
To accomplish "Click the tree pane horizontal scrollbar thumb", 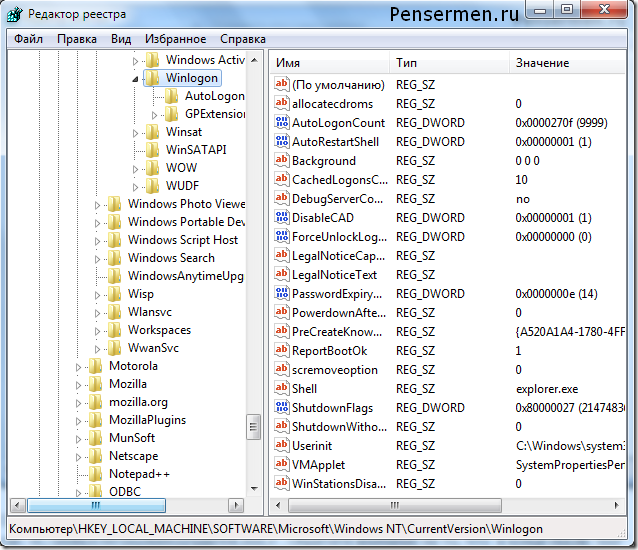I will click(x=96, y=506).
